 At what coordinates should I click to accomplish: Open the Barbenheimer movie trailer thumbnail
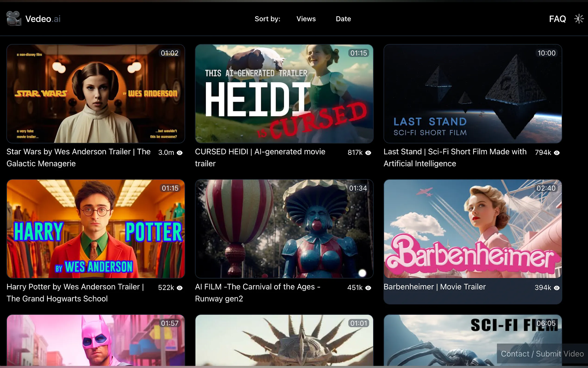(x=472, y=229)
